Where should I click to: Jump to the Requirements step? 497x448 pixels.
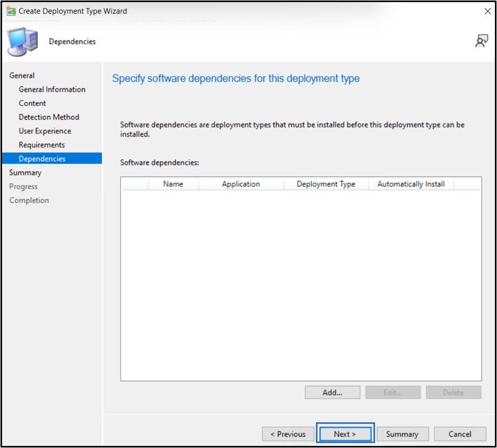tap(42, 145)
